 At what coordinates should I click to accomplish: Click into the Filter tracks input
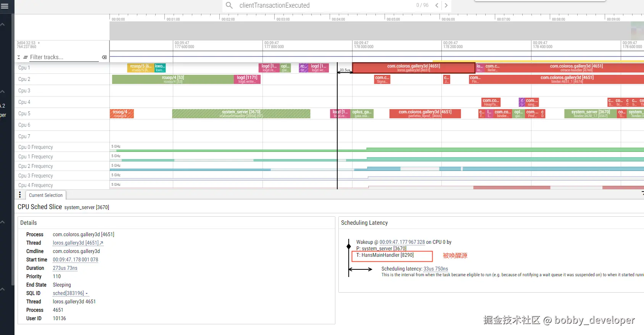pyautogui.click(x=64, y=57)
